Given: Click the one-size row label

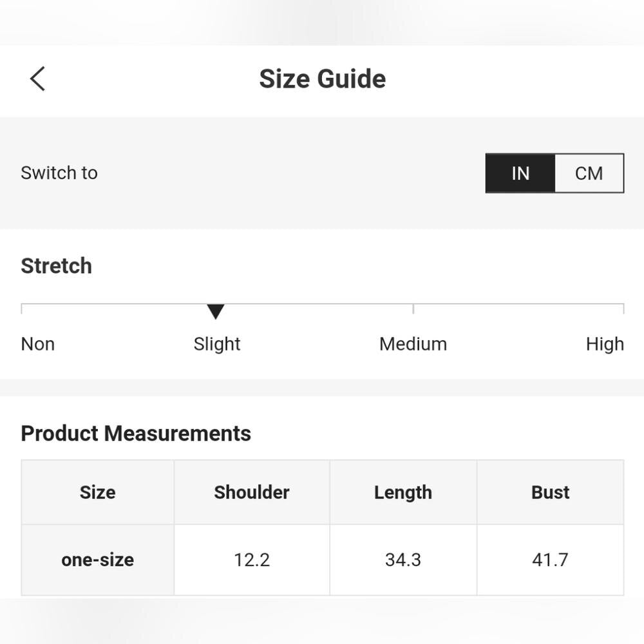Looking at the screenshot, I should click(x=98, y=560).
